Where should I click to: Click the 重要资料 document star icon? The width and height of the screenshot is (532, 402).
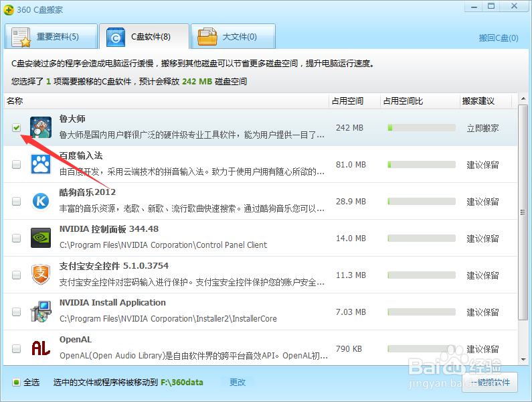coord(21,38)
